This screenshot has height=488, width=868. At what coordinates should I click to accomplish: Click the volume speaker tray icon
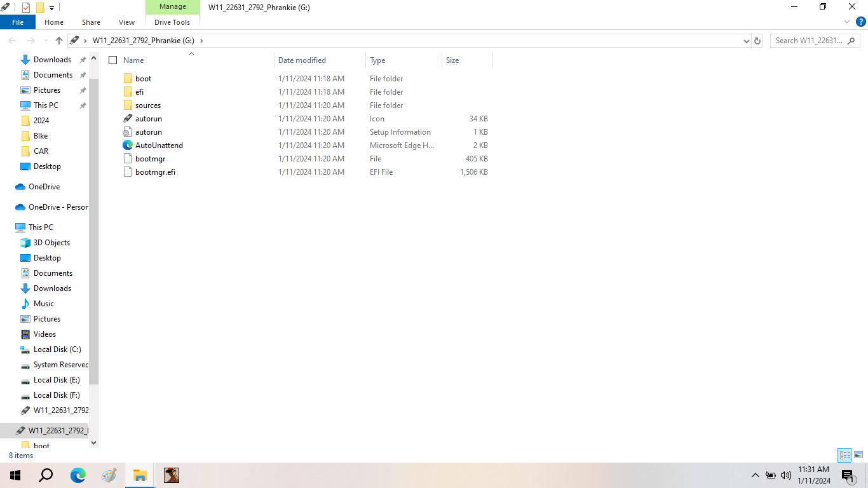[786, 475]
